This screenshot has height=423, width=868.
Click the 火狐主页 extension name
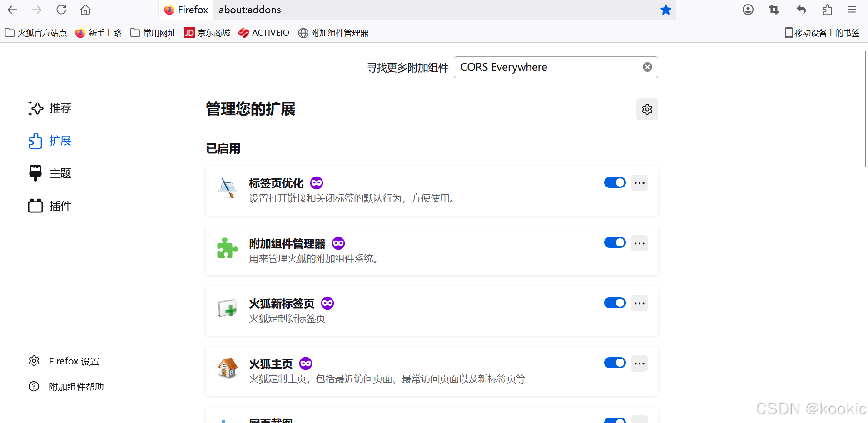pos(271,364)
